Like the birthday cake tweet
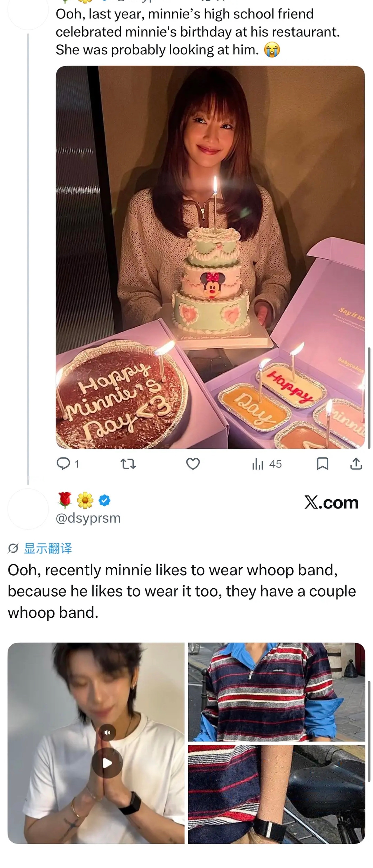Screen dimensions: 373x868 tap(193, 464)
